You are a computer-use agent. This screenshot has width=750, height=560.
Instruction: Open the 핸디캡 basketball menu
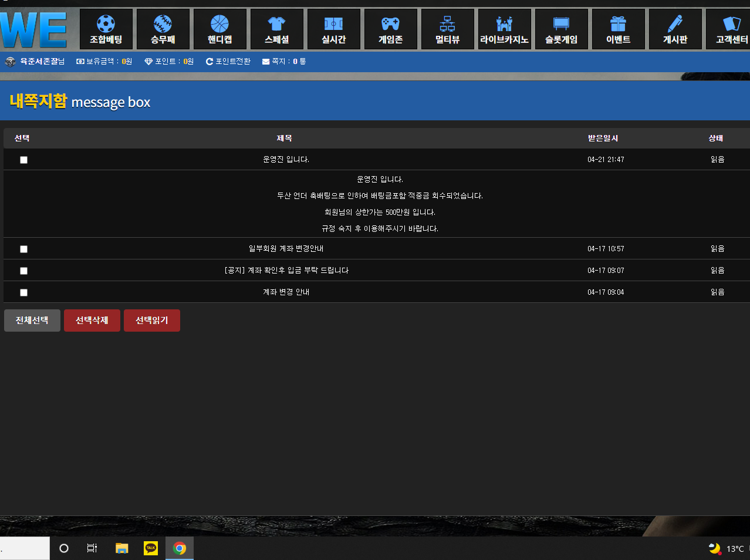[x=220, y=29]
